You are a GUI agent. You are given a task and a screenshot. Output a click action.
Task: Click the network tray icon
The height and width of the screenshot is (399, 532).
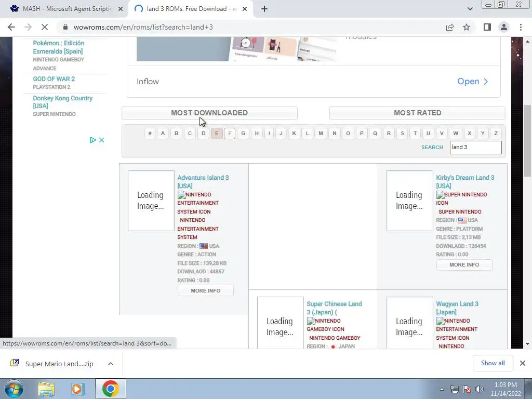454,389
